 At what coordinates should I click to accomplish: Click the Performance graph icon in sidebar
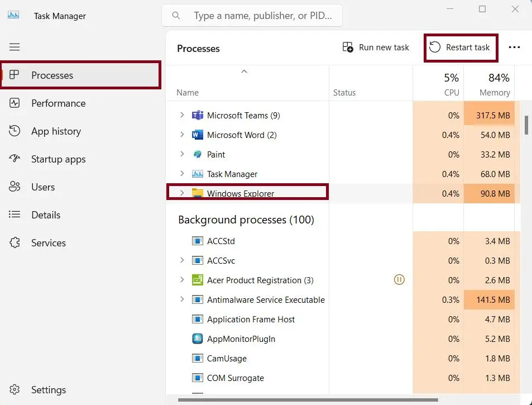click(15, 103)
